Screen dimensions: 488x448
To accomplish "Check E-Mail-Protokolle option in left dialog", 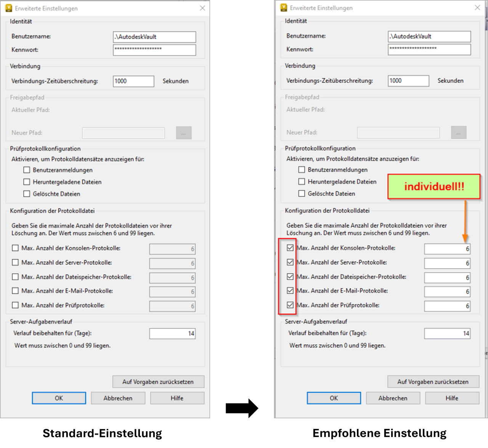I will point(15,291).
